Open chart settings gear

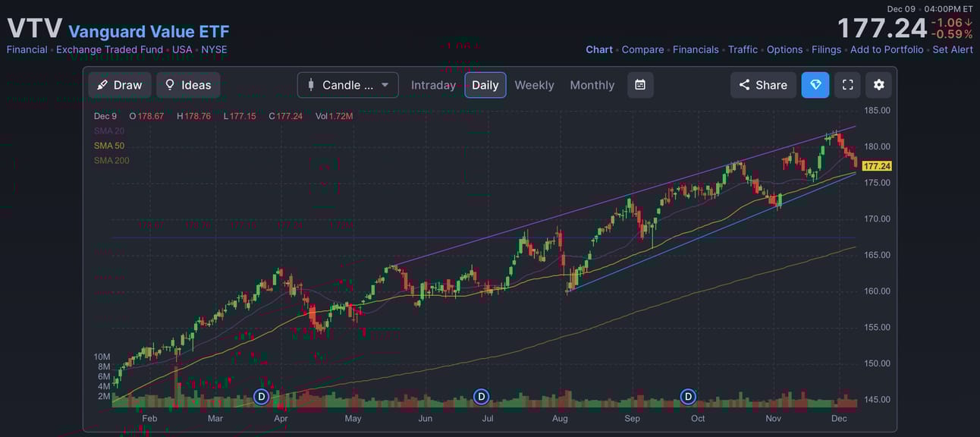pyautogui.click(x=878, y=85)
